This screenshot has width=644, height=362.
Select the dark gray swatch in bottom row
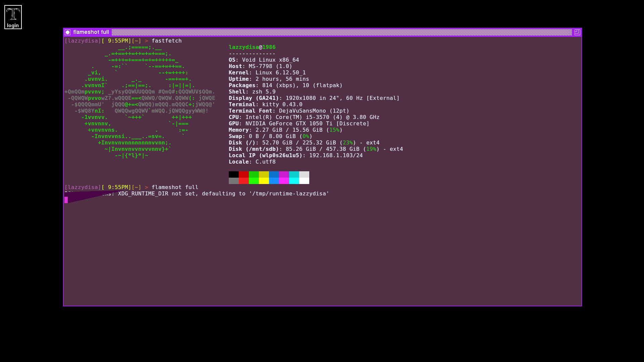click(x=234, y=181)
